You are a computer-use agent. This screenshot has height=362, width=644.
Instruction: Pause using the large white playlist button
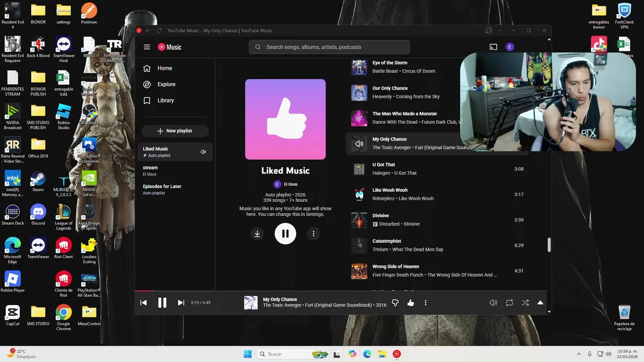pyautogui.click(x=285, y=233)
